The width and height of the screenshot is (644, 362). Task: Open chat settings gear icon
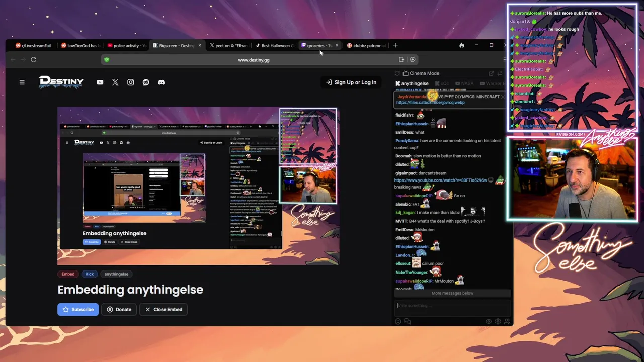pyautogui.click(x=498, y=321)
